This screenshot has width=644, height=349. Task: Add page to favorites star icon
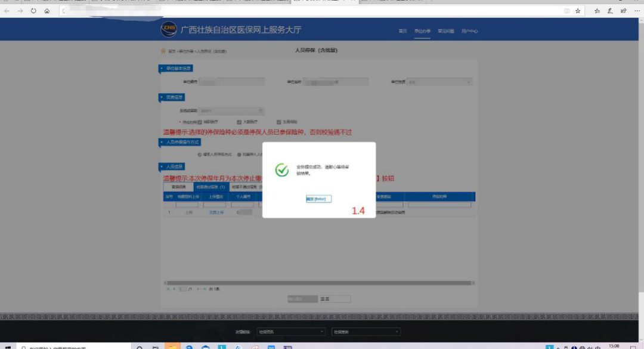[578, 11]
